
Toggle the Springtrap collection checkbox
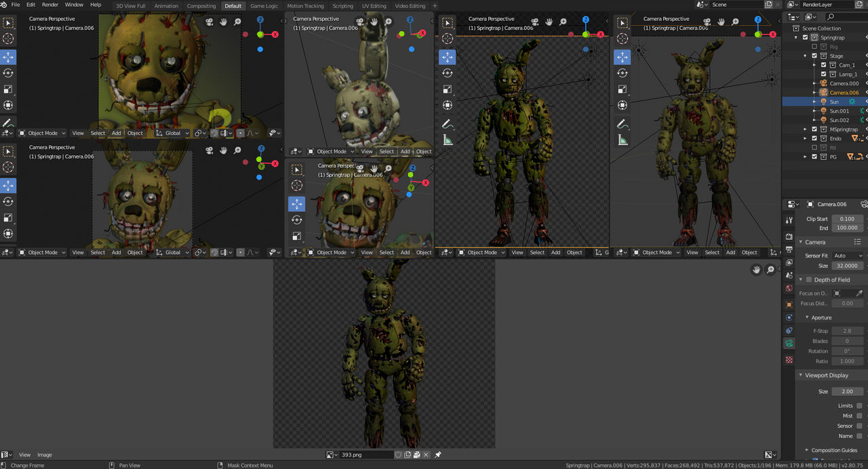(806, 38)
